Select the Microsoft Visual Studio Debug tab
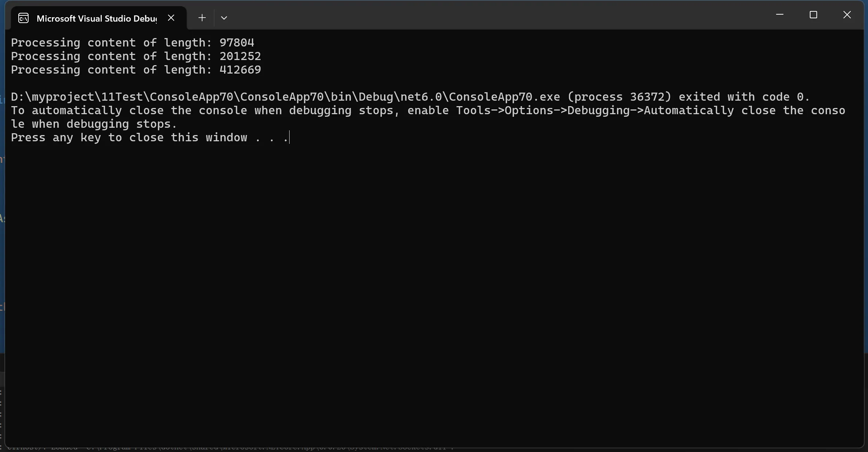Image resolution: width=868 pixels, height=452 pixels. tap(97, 18)
